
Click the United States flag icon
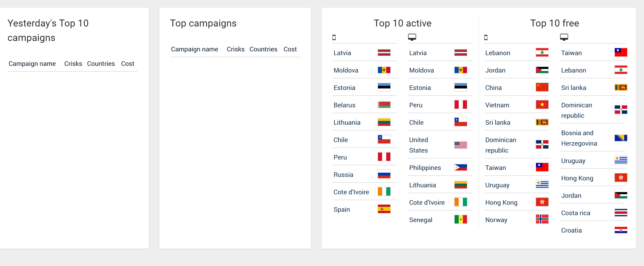tap(460, 145)
